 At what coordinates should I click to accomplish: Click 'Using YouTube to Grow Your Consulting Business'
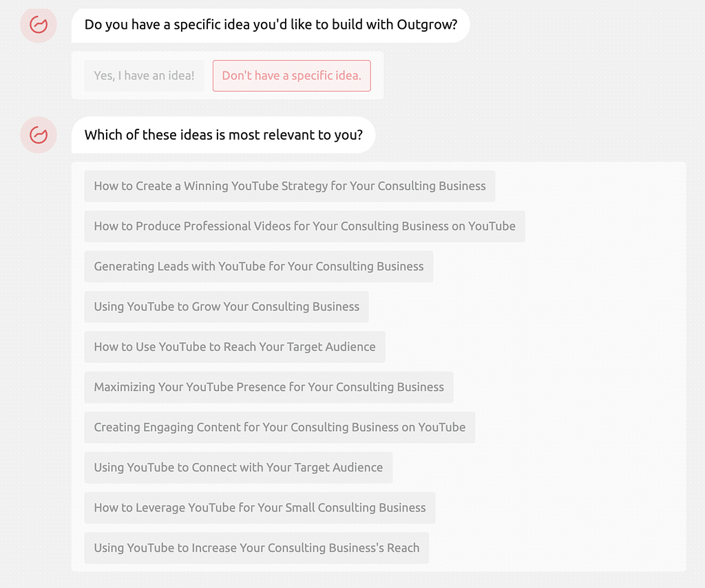(x=227, y=307)
